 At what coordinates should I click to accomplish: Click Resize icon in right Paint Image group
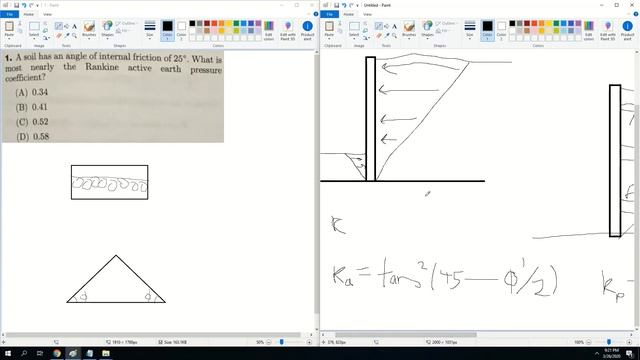pyautogui.click(x=365, y=31)
